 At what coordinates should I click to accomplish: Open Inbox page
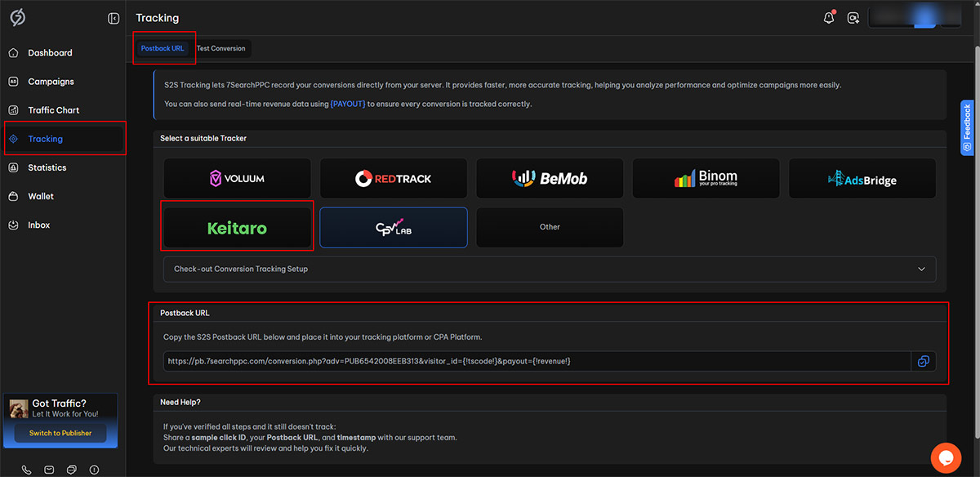point(38,225)
